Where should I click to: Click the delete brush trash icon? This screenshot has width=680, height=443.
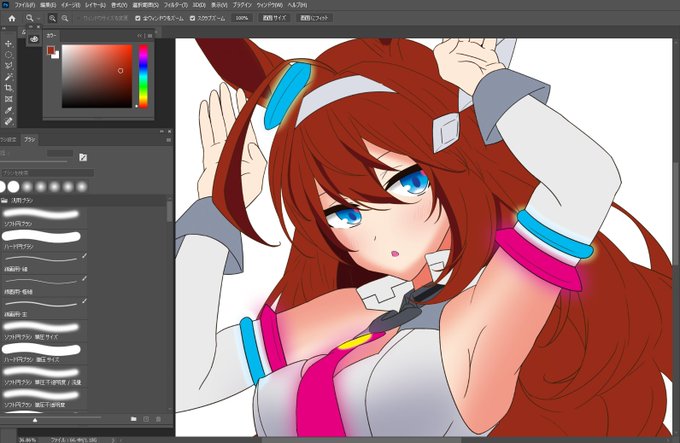[158, 419]
